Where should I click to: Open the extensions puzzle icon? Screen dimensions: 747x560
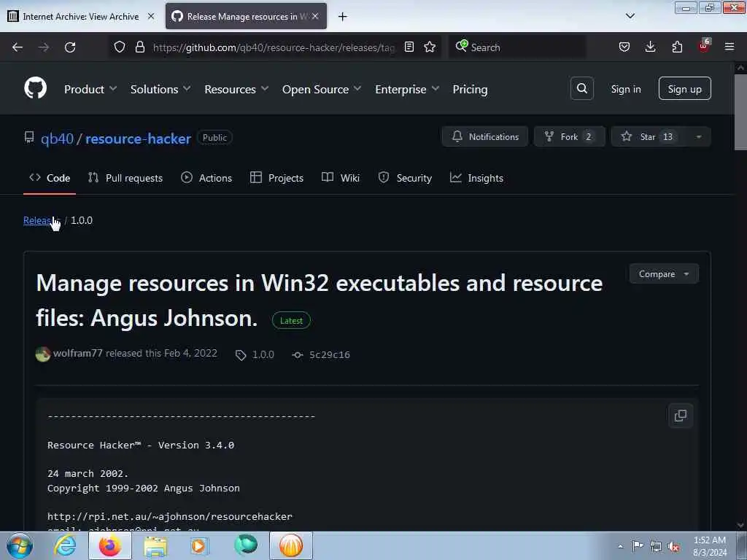(x=677, y=47)
